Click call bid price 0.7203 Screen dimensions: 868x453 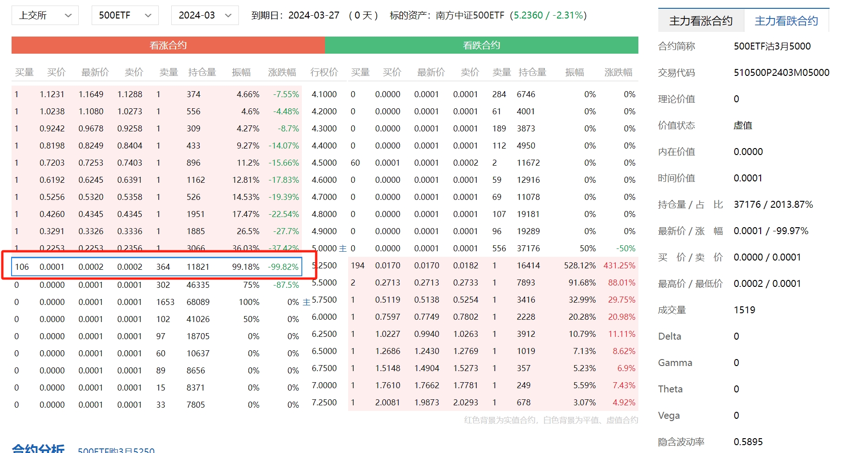coord(52,163)
